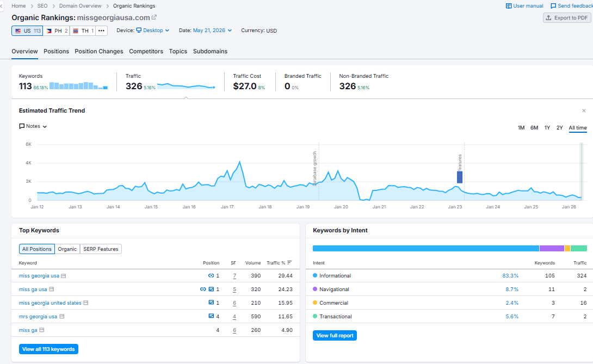Click image icon in miss ga usa row

tap(211, 289)
